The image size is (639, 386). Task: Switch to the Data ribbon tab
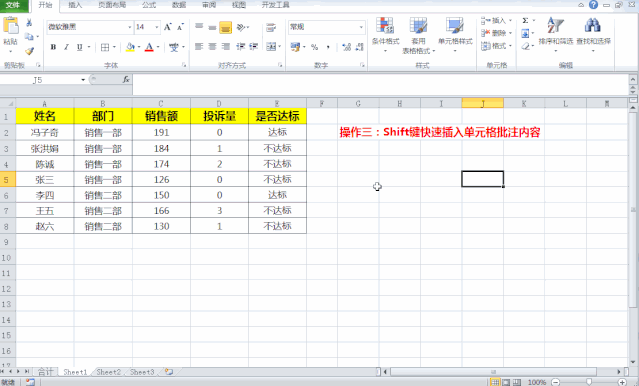(178, 5)
